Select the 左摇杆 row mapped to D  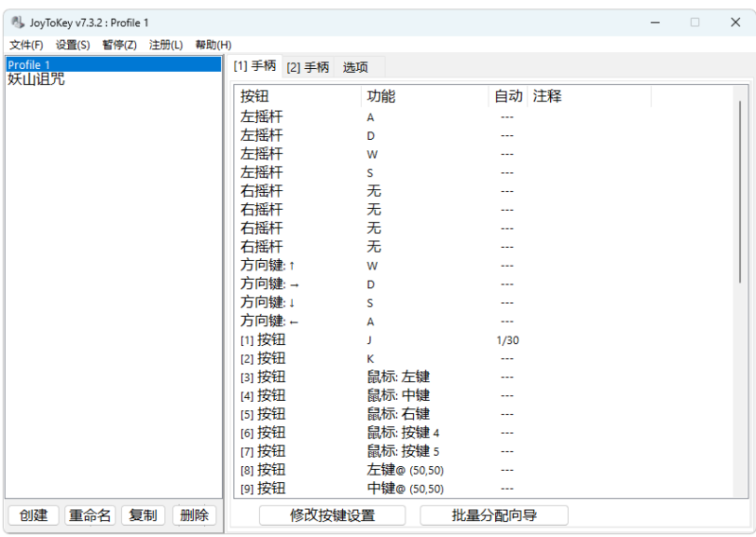coord(484,135)
